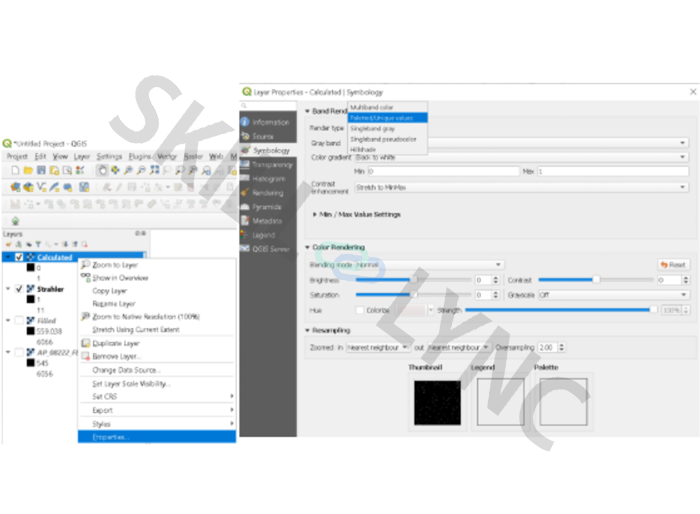The image size is (700, 514).
Task: Click the Reset button in Color Rendering
Action: tap(673, 265)
